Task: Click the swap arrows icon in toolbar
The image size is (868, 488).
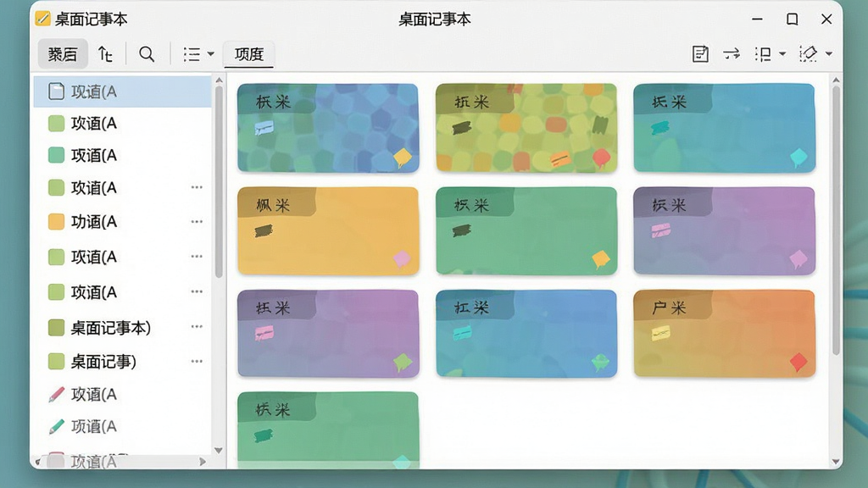Action: pos(732,53)
